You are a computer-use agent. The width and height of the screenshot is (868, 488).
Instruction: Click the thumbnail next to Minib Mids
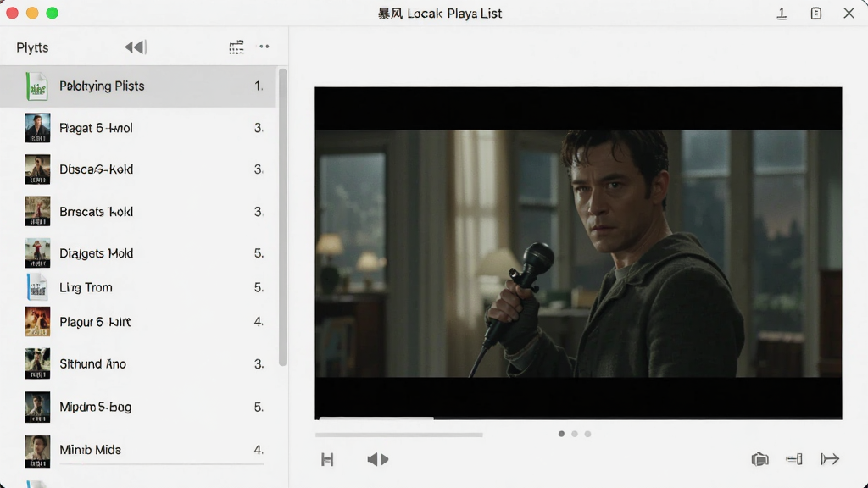37,452
